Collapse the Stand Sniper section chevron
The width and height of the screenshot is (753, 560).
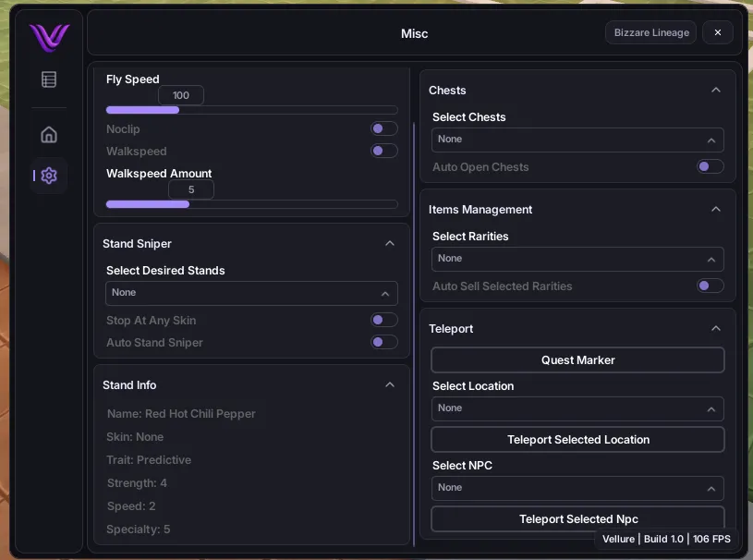pos(390,244)
